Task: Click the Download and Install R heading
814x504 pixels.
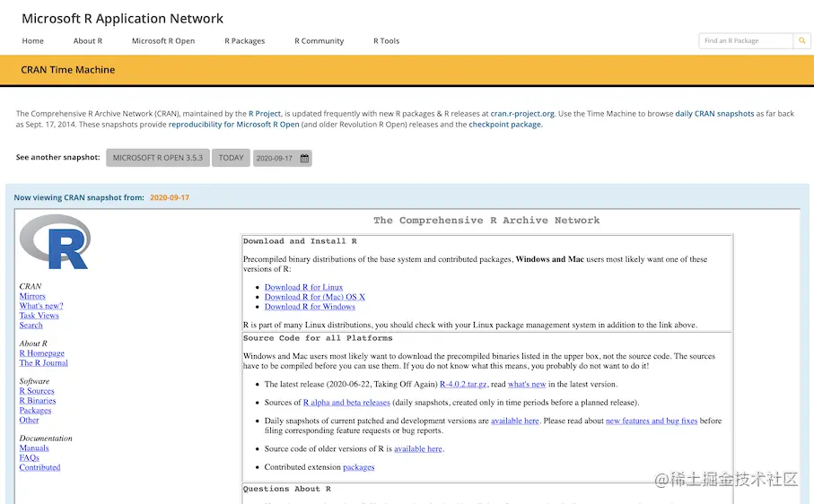Action: 300,241
